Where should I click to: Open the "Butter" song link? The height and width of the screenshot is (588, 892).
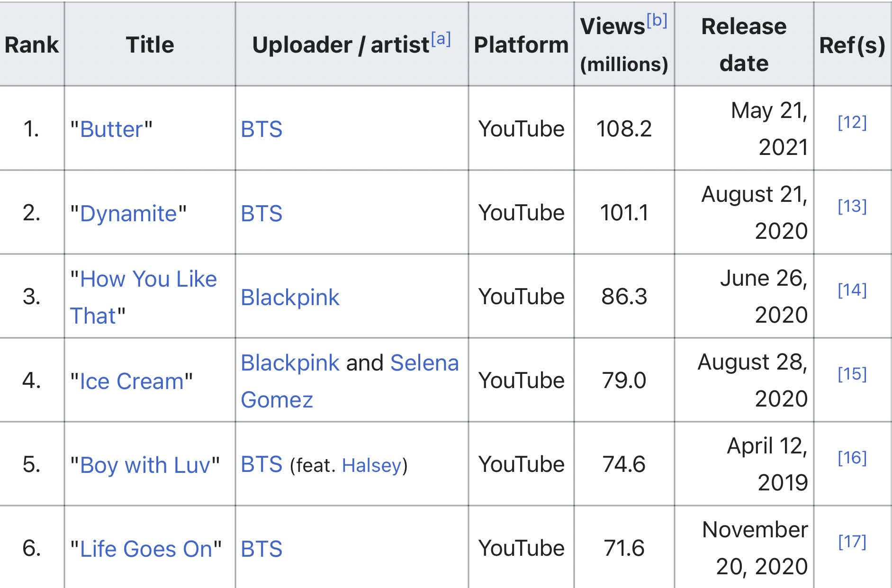coord(111,129)
